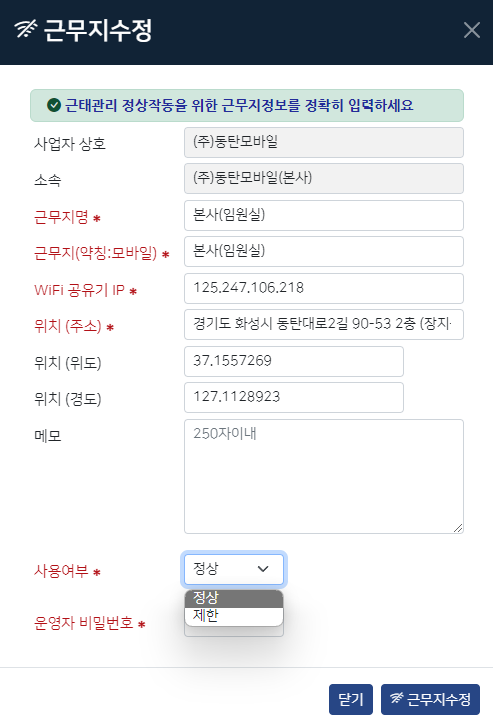Click inside the 메모 textarea
Viewport: 493px width, 728px height.
point(324,476)
